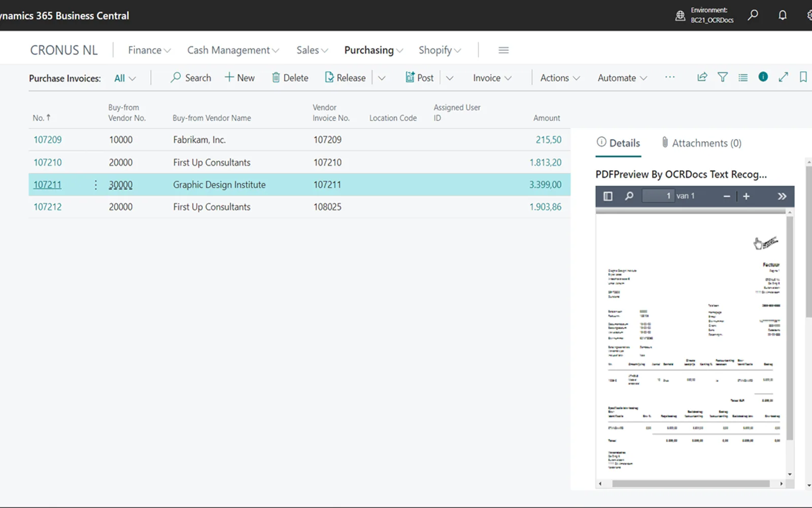Sort by Vendor Invoice No. header
The image size is (812, 508).
331,113
